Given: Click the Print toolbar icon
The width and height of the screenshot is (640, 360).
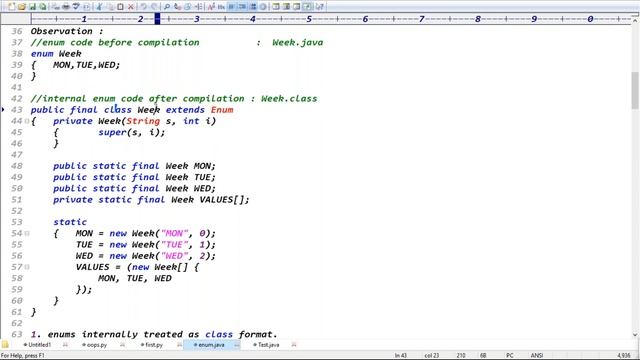Looking at the screenshot, I should point(65,7).
